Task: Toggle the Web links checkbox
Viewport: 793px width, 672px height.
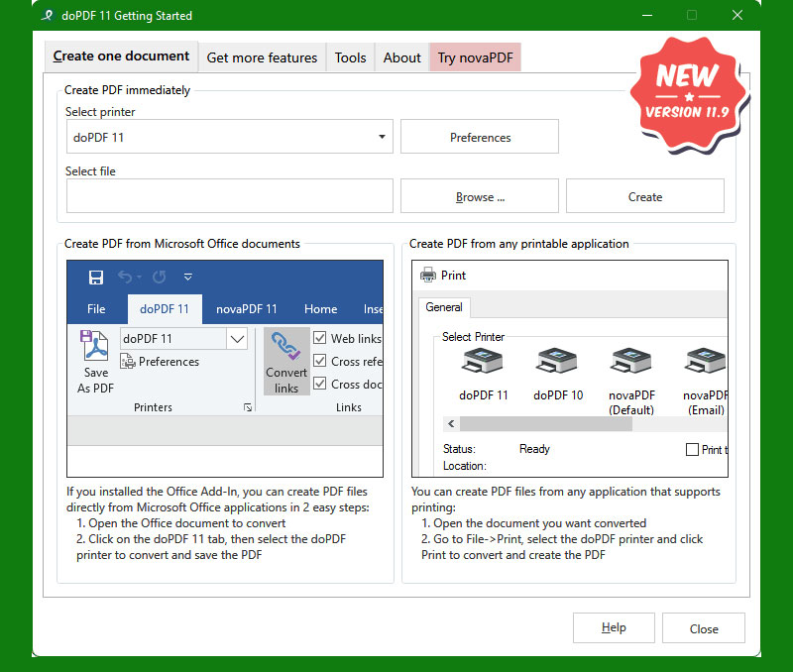Action: pyautogui.click(x=319, y=338)
